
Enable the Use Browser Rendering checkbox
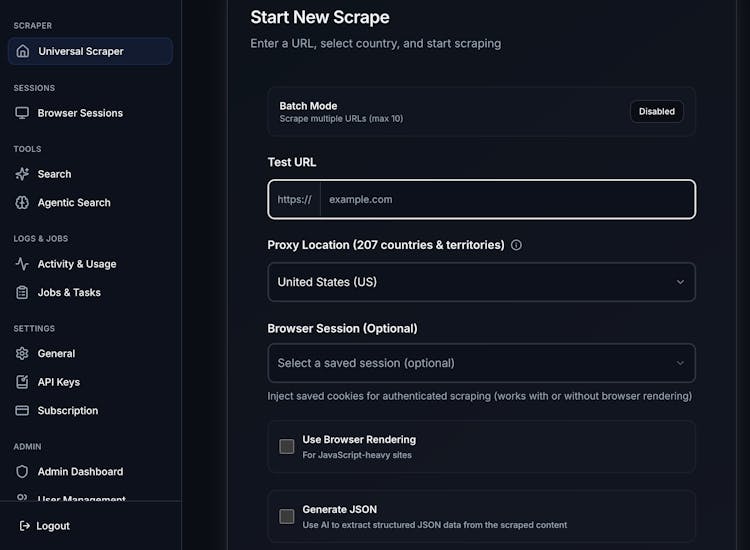click(x=287, y=446)
